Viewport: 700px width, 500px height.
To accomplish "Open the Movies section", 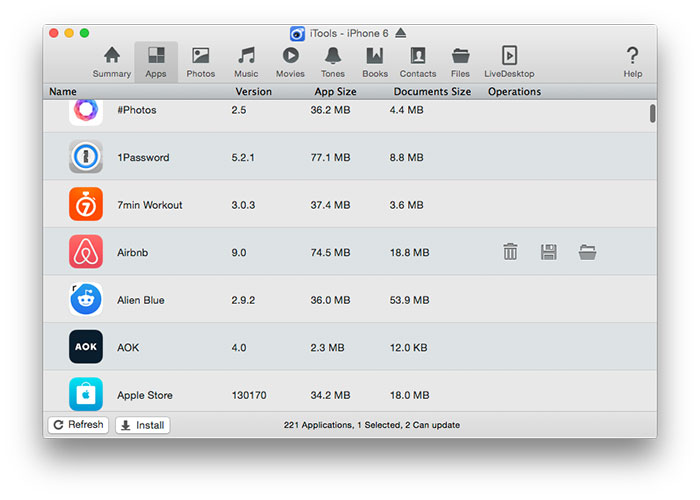I will click(x=290, y=62).
